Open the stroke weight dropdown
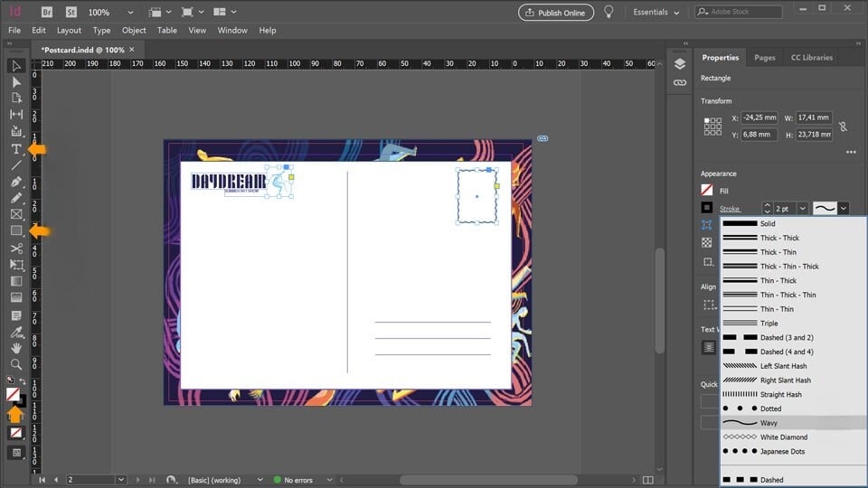This screenshot has width=868, height=488. point(801,208)
